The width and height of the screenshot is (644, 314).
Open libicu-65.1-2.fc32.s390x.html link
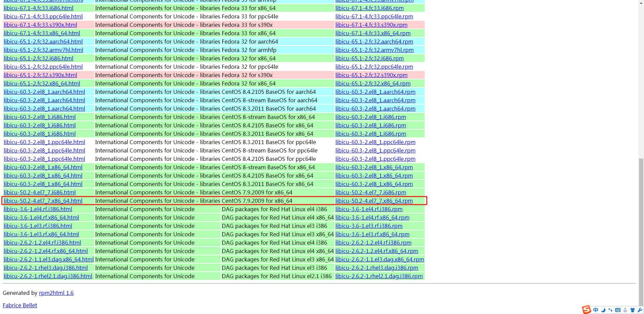tap(40, 75)
